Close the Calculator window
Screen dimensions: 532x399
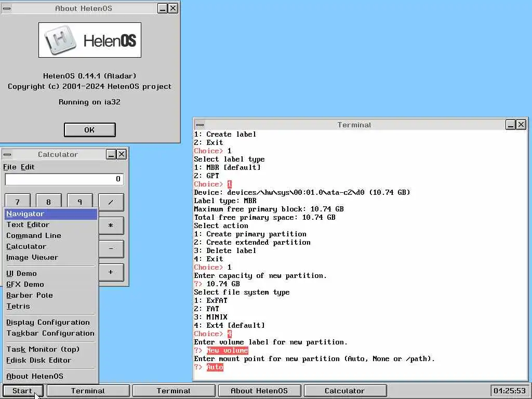[122, 154]
